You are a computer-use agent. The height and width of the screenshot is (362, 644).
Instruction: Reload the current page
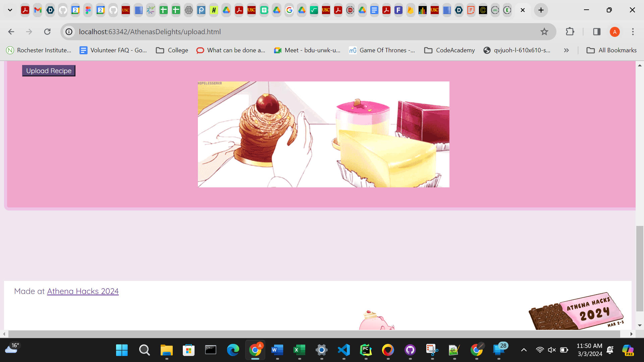point(47,32)
